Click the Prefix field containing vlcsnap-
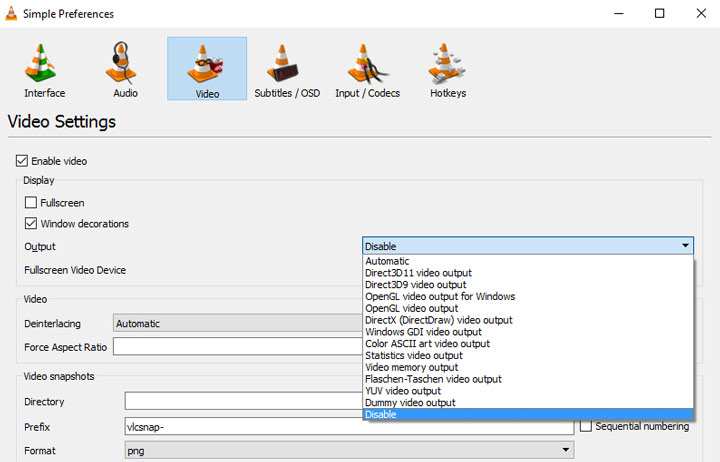 (349, 427)
